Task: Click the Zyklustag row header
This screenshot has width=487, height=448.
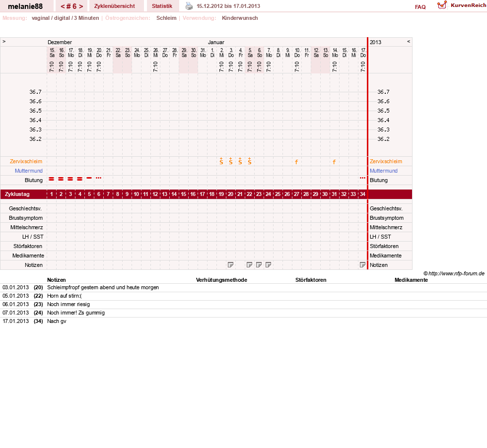Action: point(17,194)
